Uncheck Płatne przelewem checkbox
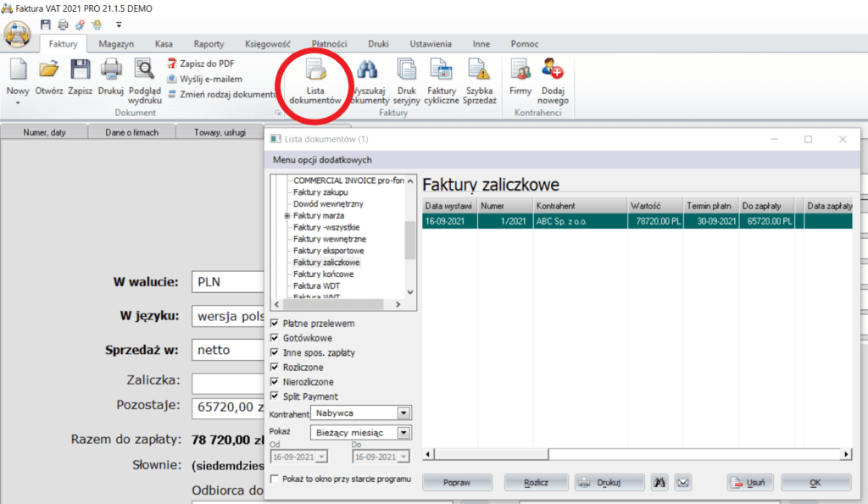The image size is (868, 504). point(275,324)
